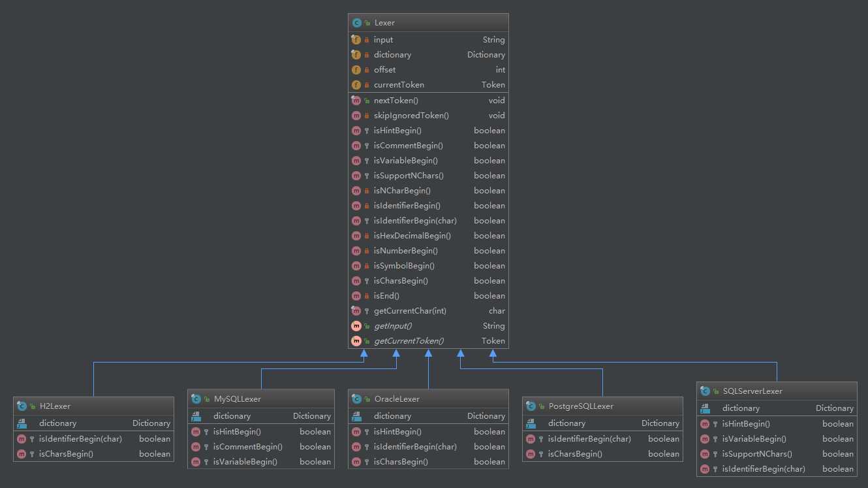
Task: Click the PostgreSQLLexer class icon
Action: pyautogui.click(x=531, y=406)
